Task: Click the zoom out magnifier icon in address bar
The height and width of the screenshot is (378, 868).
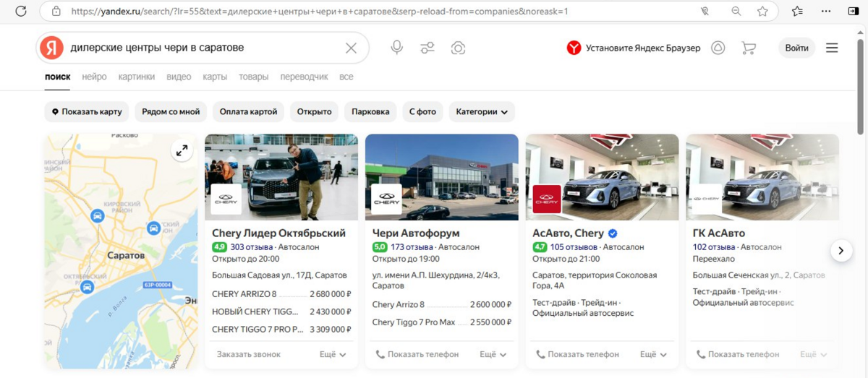Action: pos(736,12)
